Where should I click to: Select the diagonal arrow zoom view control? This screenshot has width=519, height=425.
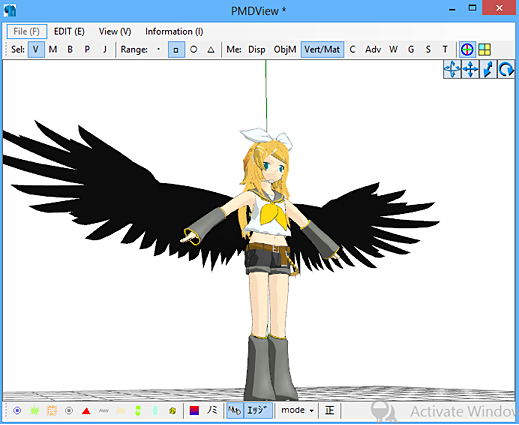coord(488,70)
